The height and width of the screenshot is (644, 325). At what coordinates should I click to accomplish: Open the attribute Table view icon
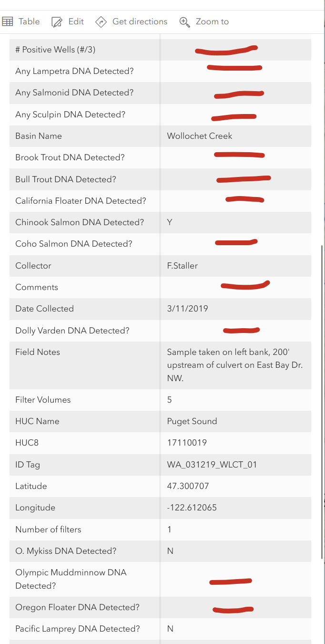(x=8, y=21)
